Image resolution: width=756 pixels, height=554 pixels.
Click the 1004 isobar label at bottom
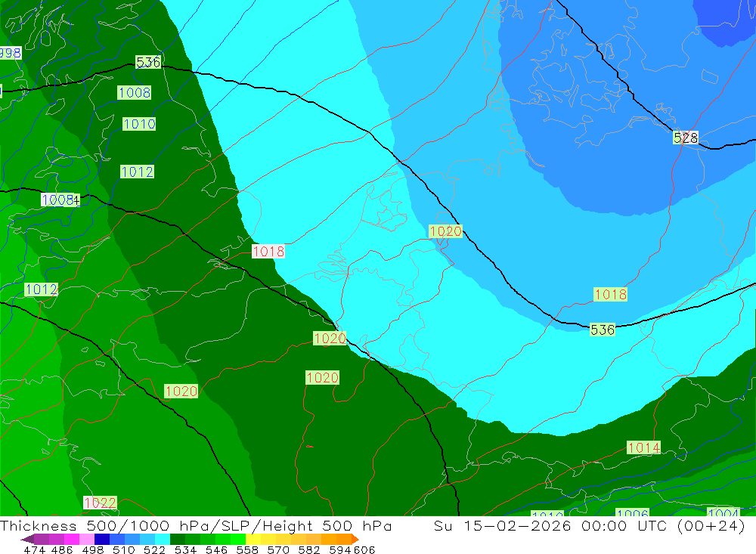pyautogui.click(x=723, y=512)
